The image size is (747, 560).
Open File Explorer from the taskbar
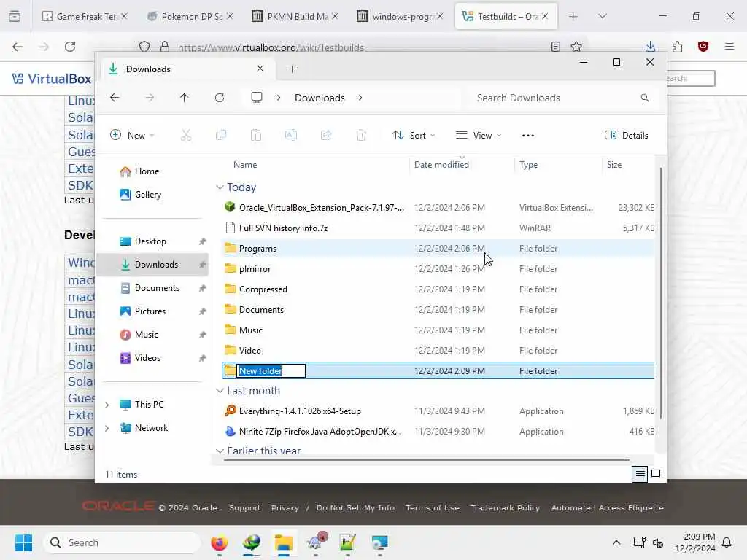tap(284, 542)
